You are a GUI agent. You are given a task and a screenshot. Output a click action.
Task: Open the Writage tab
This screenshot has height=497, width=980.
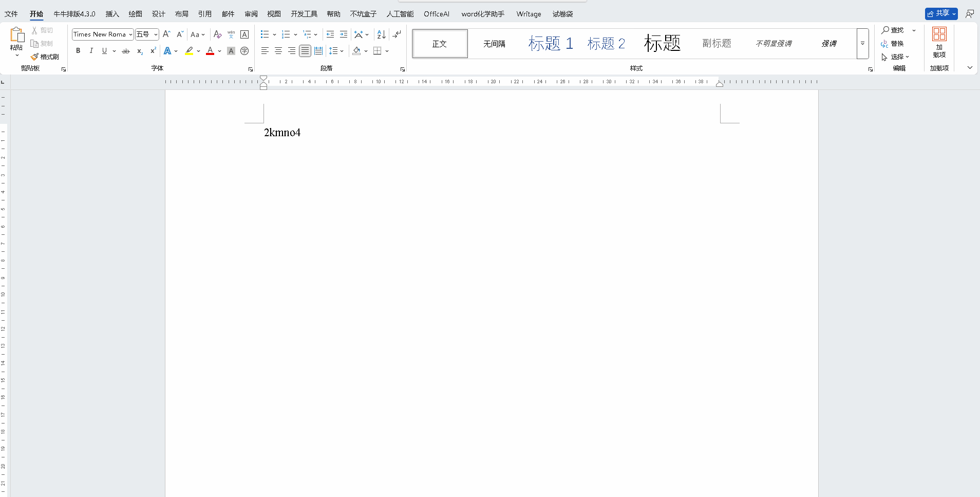coord(529,14)
